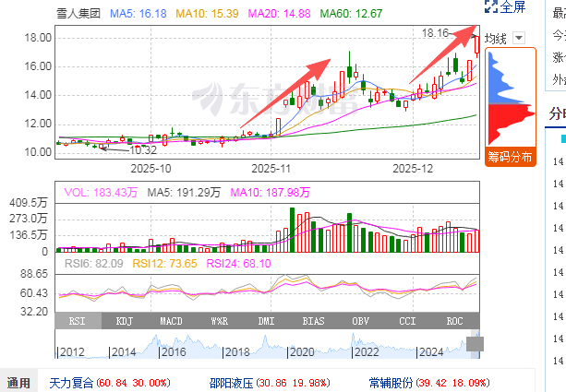Select the W%R indicator tab

(x=219, y=321)
